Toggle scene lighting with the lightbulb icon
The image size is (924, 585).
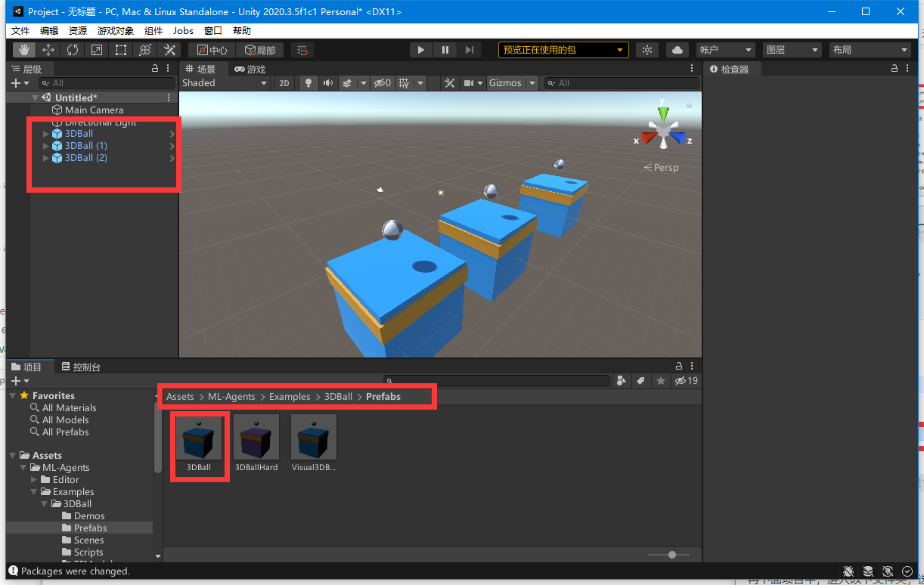coord(308,82)
